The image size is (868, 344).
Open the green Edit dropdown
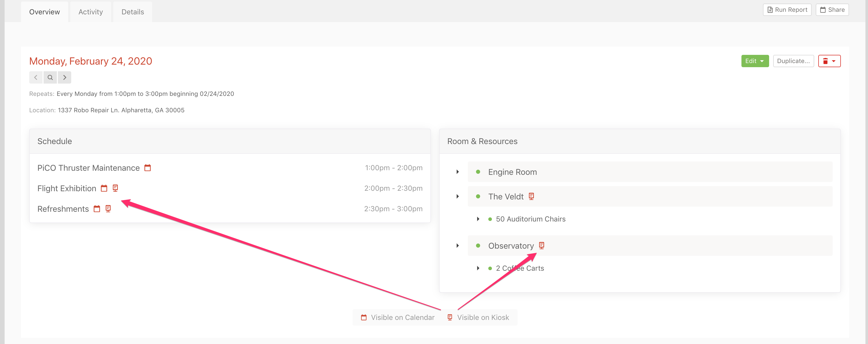755,61
